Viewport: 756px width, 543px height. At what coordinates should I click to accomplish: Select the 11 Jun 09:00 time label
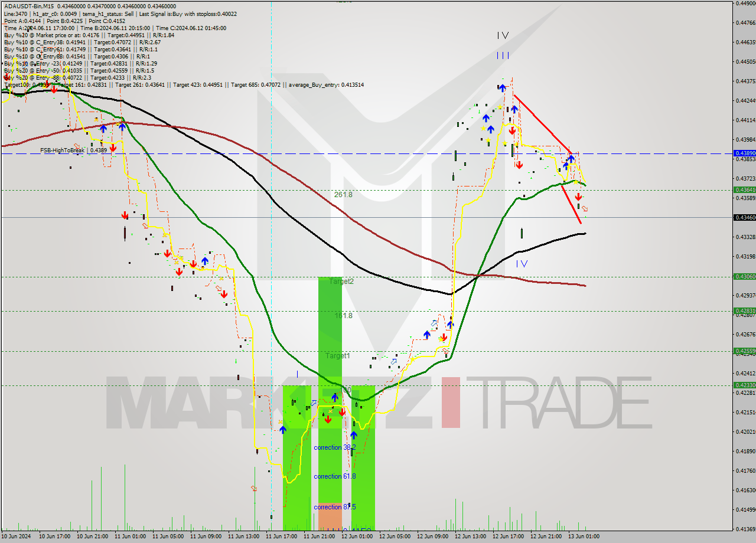[207, 537]
